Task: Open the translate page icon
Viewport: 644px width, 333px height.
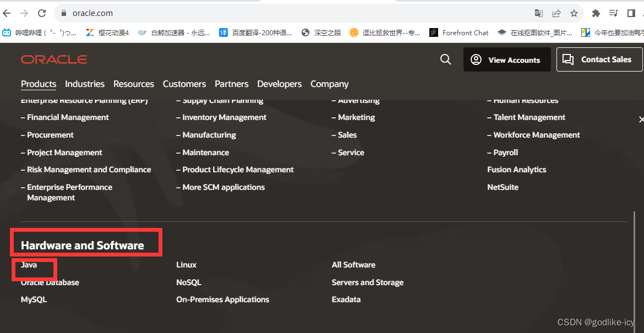Action: 538,13
